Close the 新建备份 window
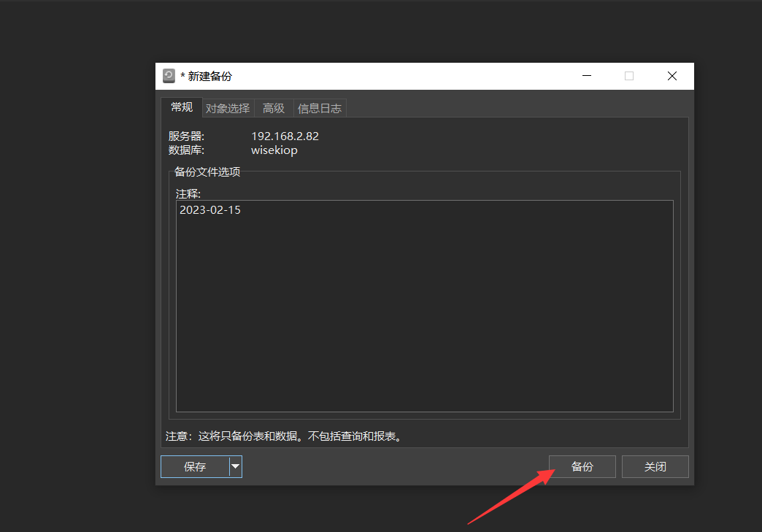 click(x=672, y=76)
